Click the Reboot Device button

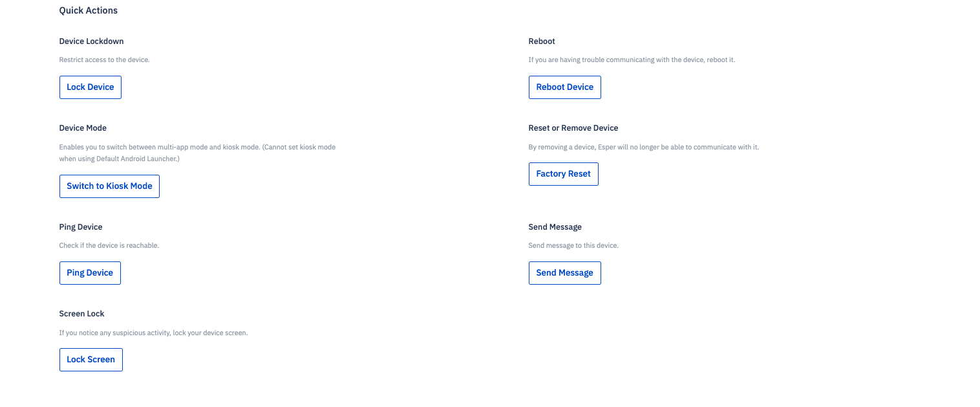point(564,87)
